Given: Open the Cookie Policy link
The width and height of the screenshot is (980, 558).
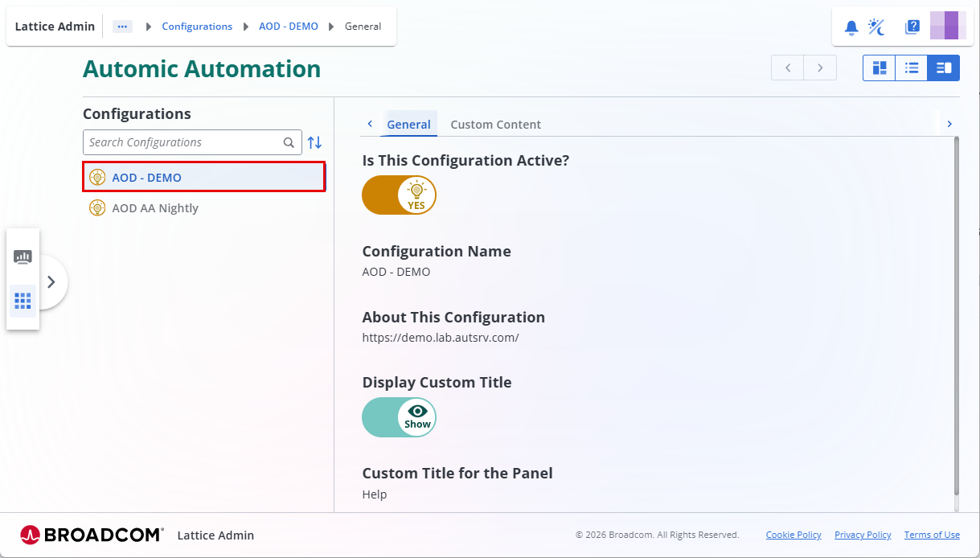Looking at the screenshot, I should pyautogui.click(x=793, y=535).
